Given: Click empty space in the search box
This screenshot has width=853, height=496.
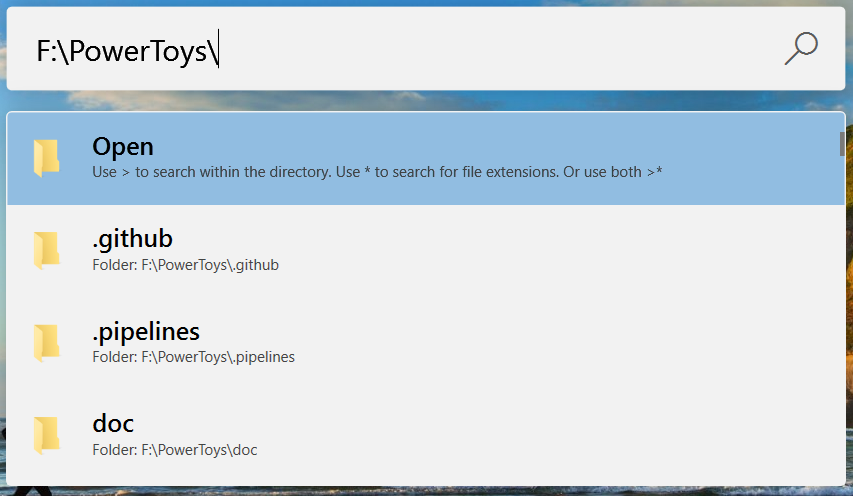Looking at the screenshot, I should pos(500,50).
